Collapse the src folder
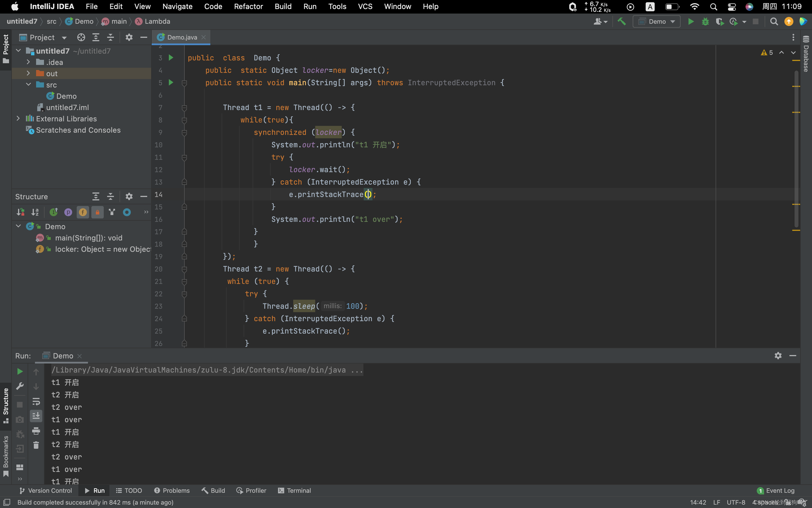The height and width of the screenshot is (508, 812). coord(28,85)
